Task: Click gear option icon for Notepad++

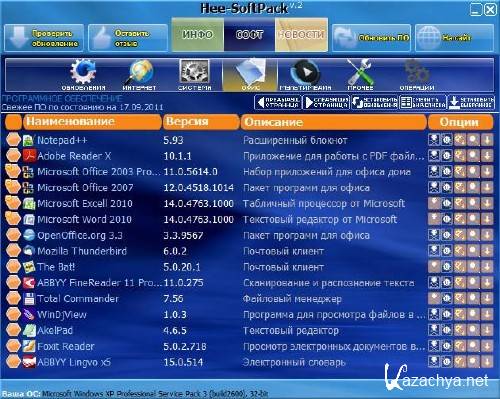Action: (447, 140)
